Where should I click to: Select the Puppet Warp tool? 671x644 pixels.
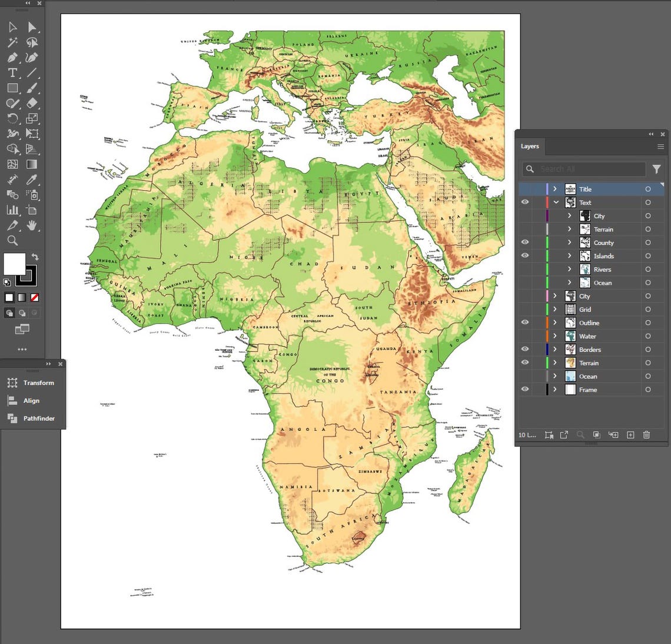[13, 134]
